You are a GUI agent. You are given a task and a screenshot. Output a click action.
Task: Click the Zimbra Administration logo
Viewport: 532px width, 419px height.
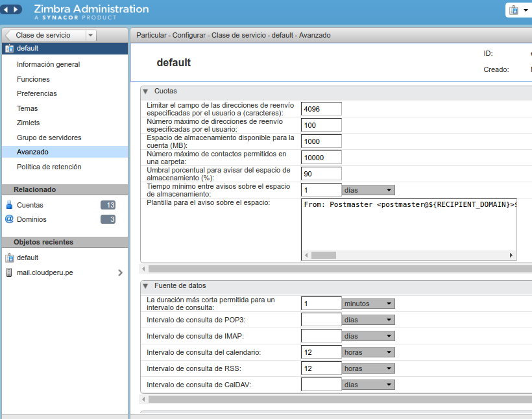point(91,12)
